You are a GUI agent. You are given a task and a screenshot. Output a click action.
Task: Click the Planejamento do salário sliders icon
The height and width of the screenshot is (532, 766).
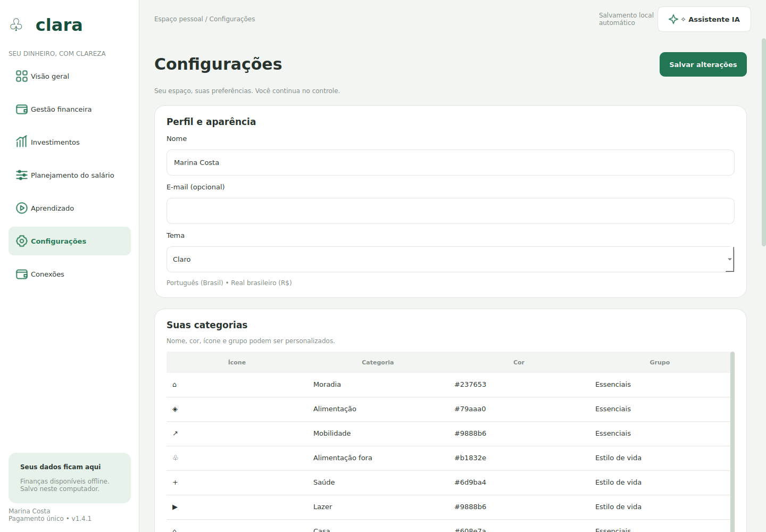click(x=22, y=175)
